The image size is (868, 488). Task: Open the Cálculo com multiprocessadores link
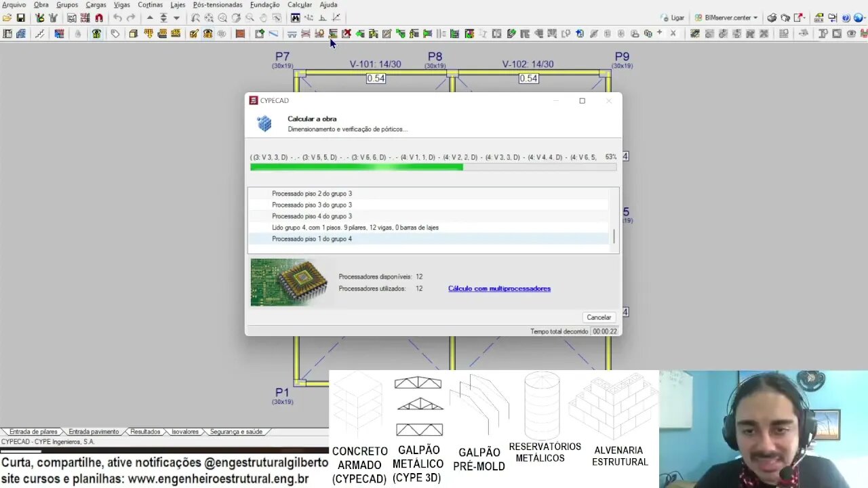click(x=499, y=289)
